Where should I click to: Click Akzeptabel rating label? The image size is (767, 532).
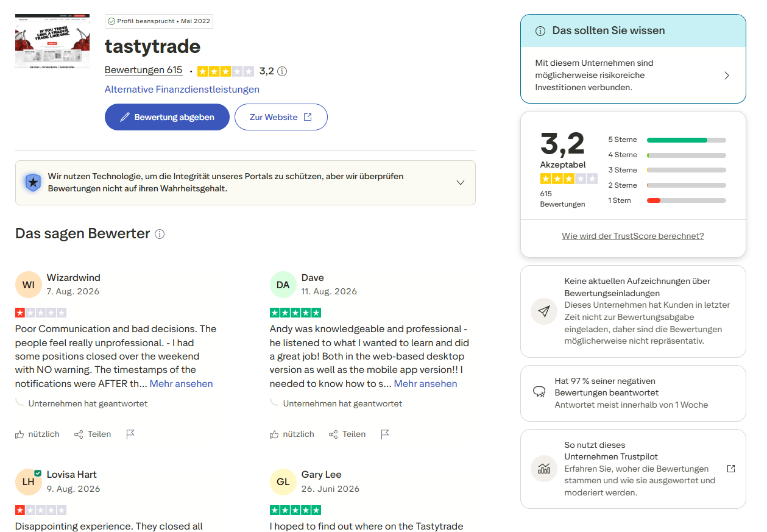click(563, 165)
